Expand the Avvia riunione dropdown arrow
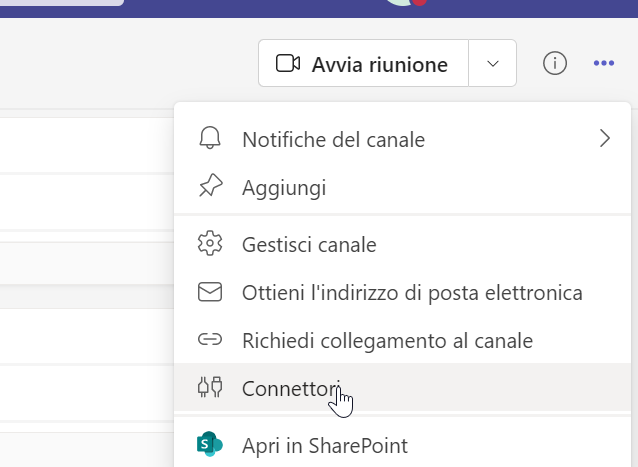 tap(493, 63)
